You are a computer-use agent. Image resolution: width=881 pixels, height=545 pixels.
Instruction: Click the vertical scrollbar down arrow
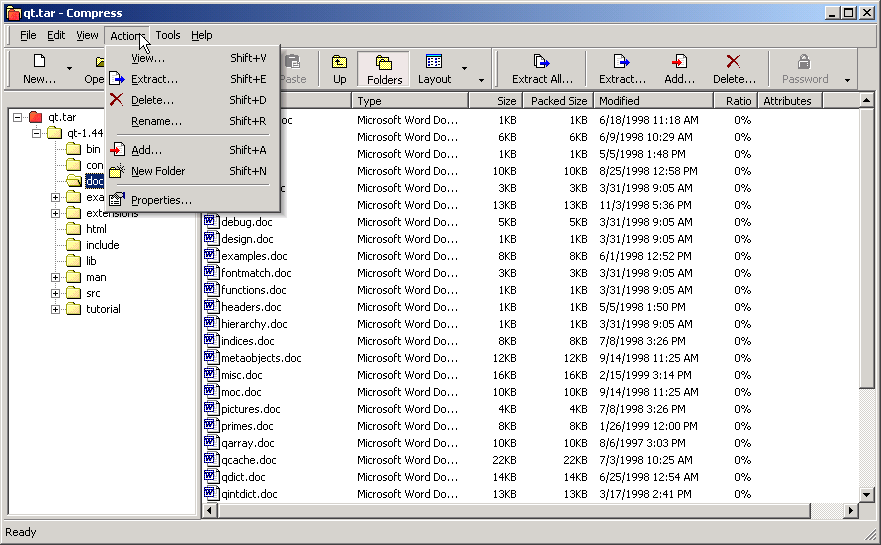[x=866, y=495]
